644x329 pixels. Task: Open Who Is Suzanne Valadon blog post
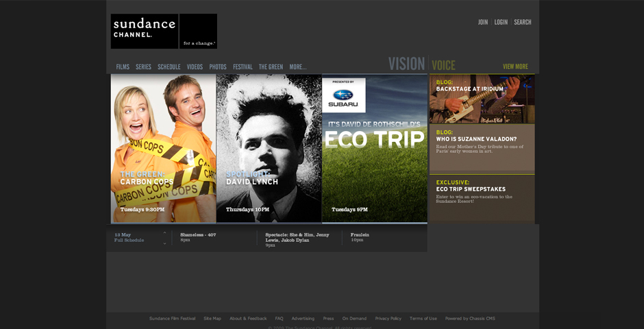point(482,147)
